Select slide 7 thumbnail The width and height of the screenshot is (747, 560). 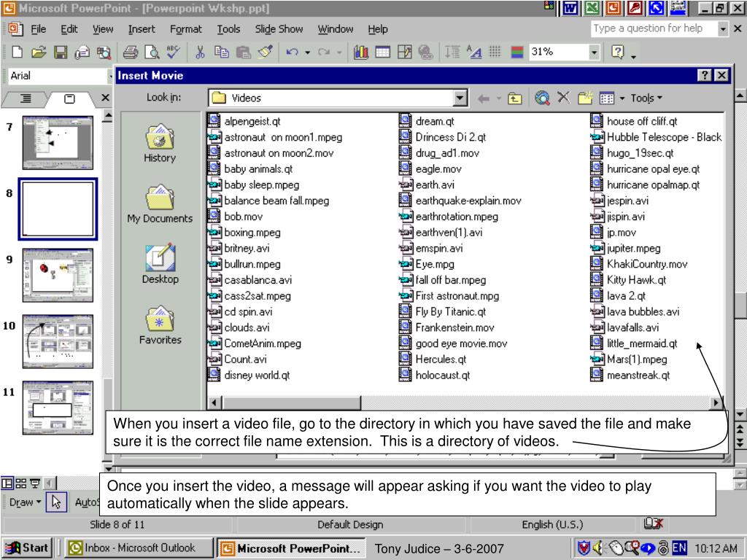click(x=58, y=142)
